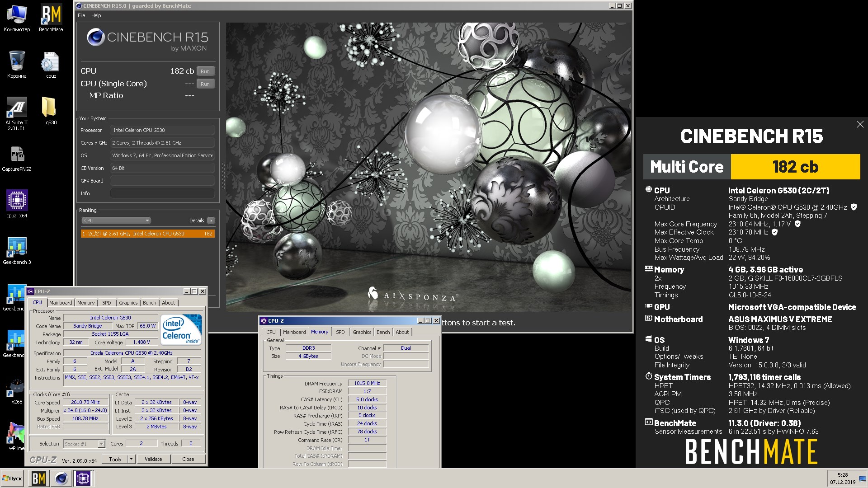The height and width of the screenshot is (488, 868).
Task: Switch to About tab in right CPU-Z window
Action: (402, 332)
